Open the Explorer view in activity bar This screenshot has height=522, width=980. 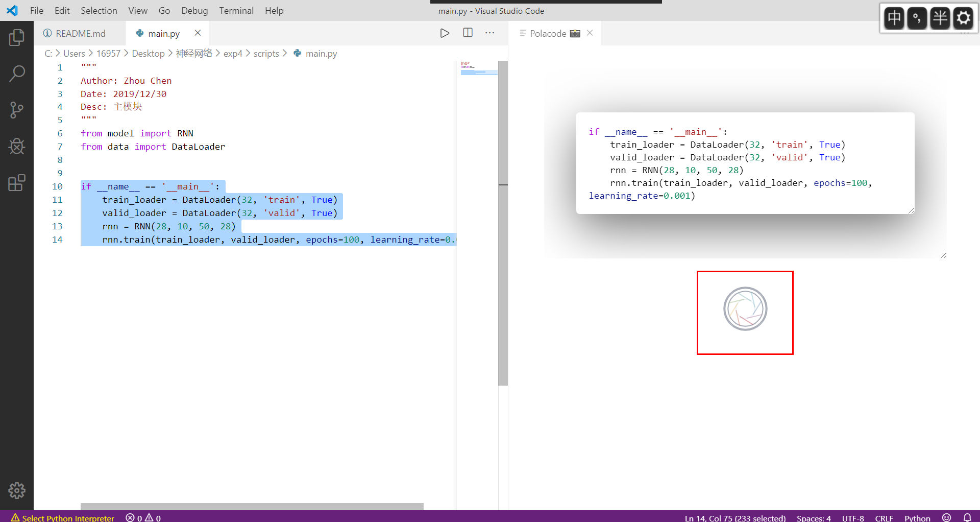(17, 37)
